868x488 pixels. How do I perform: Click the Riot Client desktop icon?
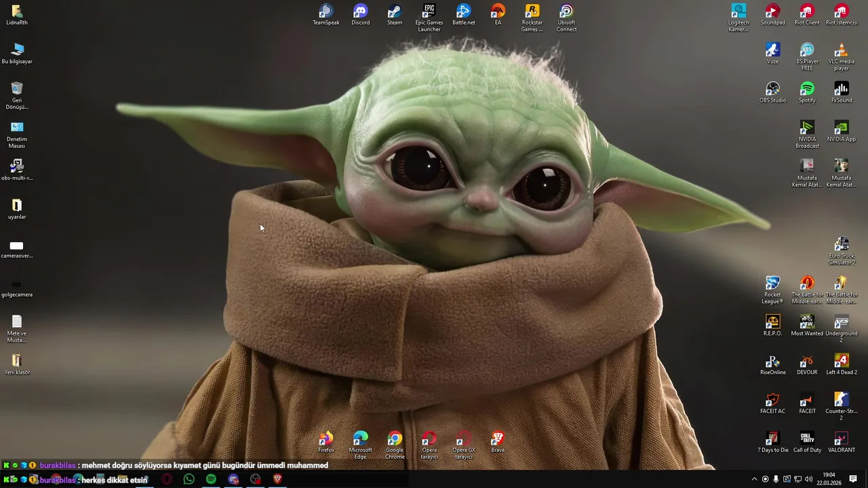807,15
